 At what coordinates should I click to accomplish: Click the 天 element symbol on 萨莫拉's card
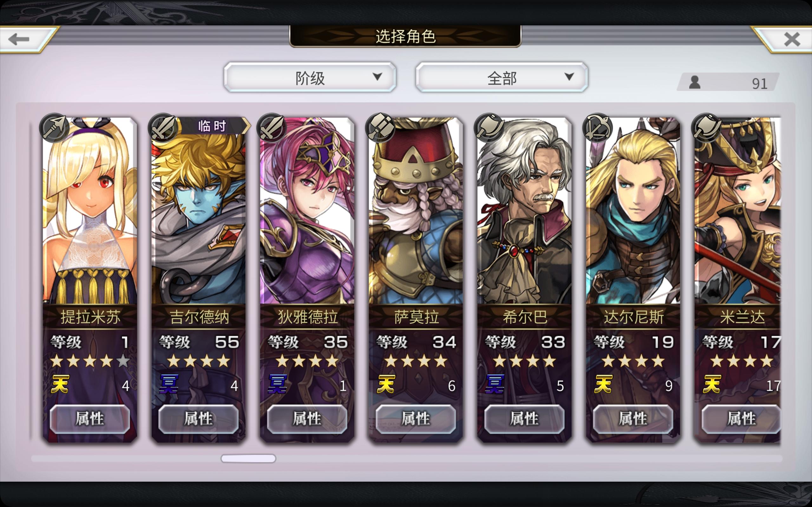click(386, 384)
